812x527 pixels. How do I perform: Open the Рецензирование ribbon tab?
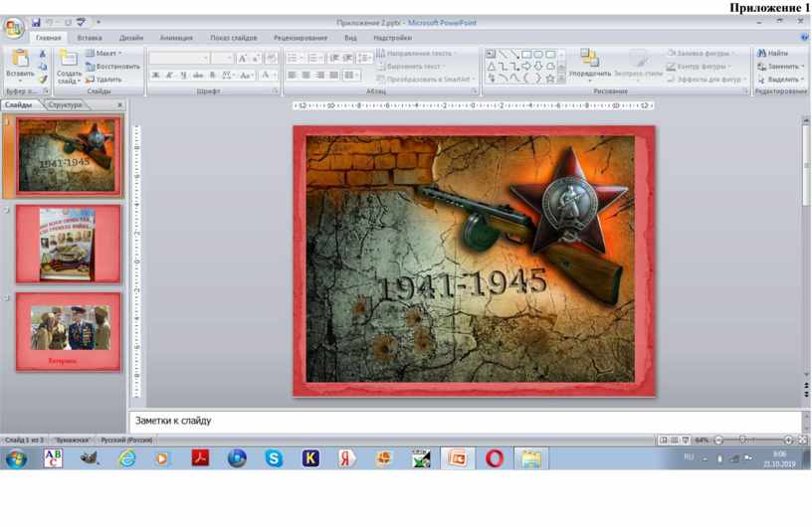tap(301, 37)
